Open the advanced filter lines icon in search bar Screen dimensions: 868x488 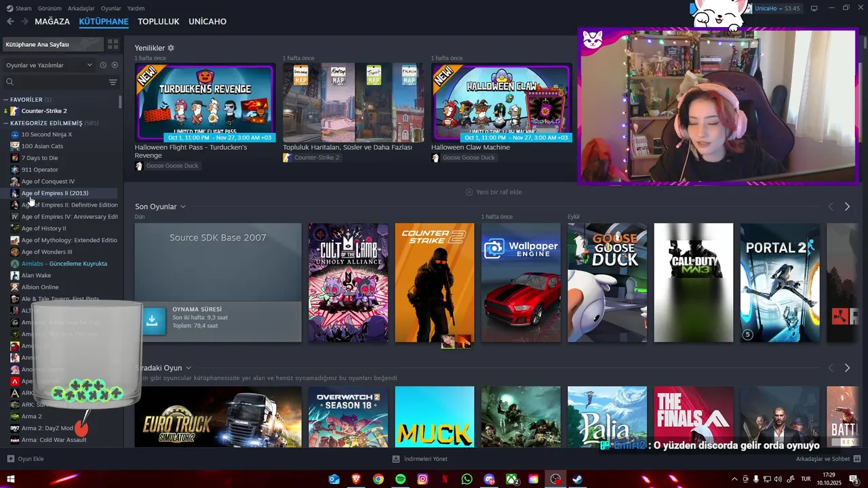[x=113, y=82]
